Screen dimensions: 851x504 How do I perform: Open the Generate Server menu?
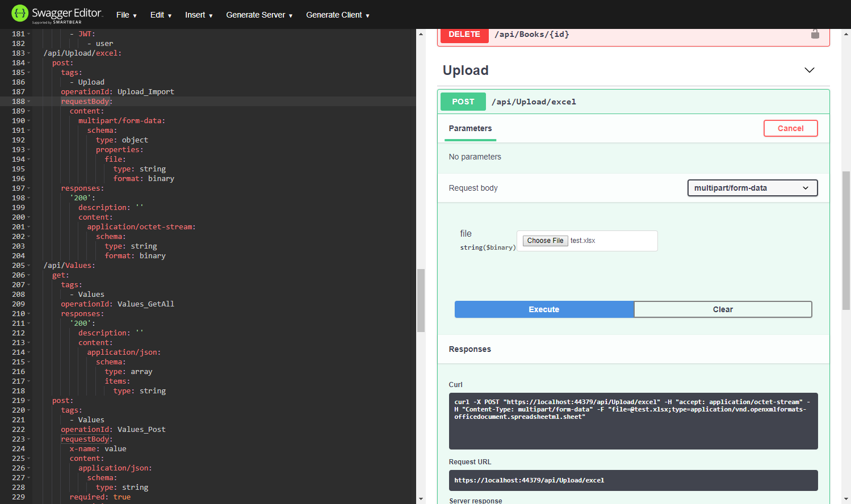259,15
